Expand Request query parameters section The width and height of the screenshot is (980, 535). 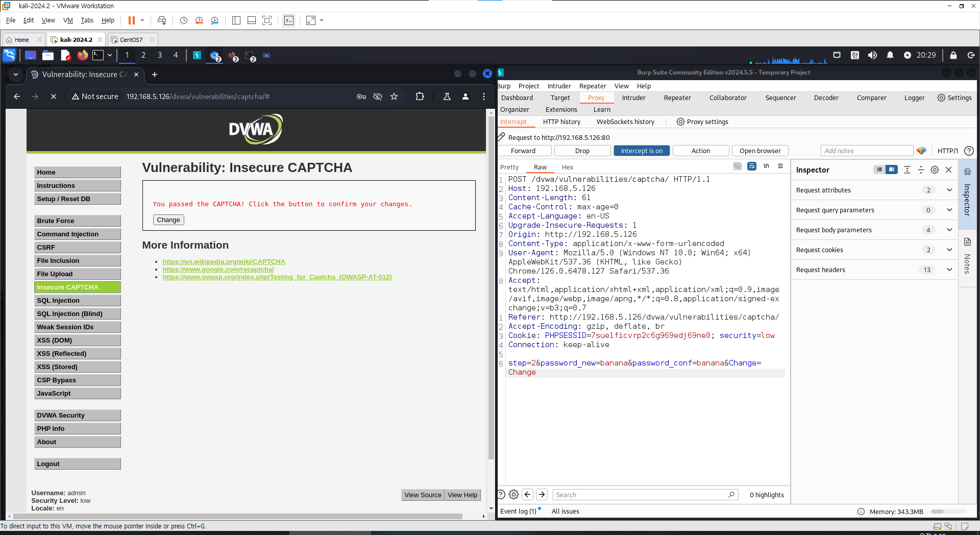[874, 210]
